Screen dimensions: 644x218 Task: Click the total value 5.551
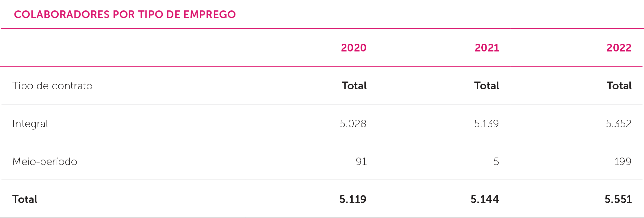click(618, 199)
